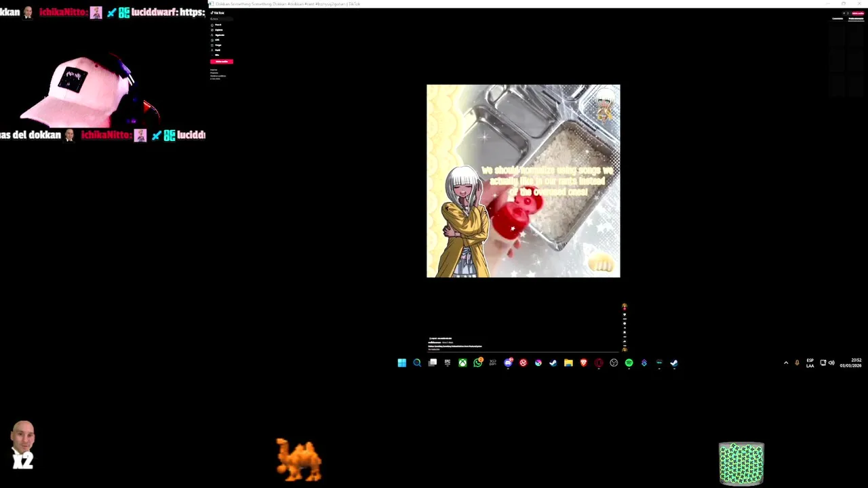The image size is (868, 488).
Task: Open WhatsApp from the taskbar
Action: click(x=478, y=363)
